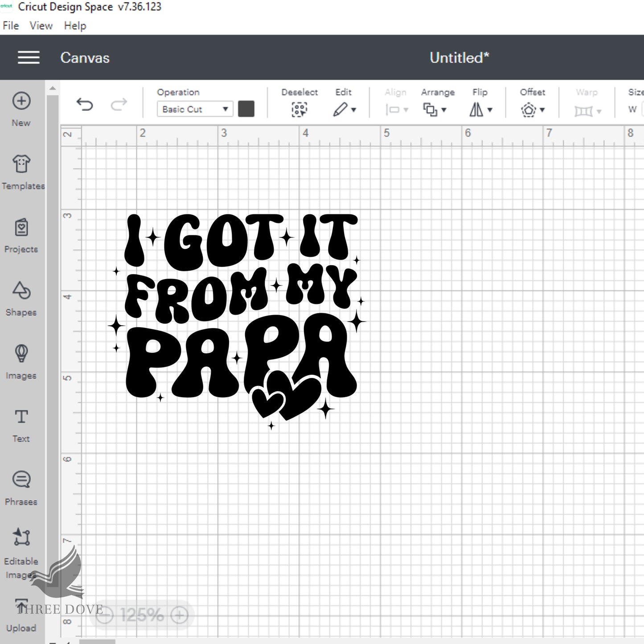The height and width of the screenshot is (644, 644).
Task: Click the Canvas title label
Action: [x=85, y=58]
